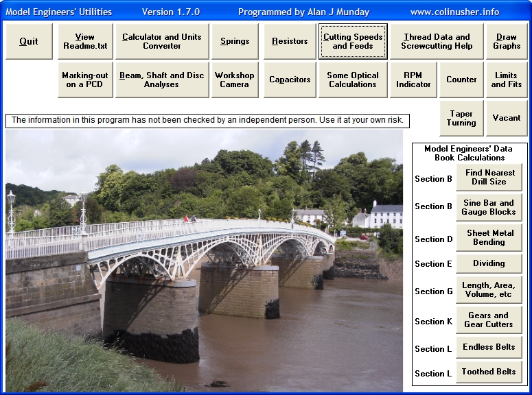Click the bridge photograph
532x395 pixels.
pos(205,261)
